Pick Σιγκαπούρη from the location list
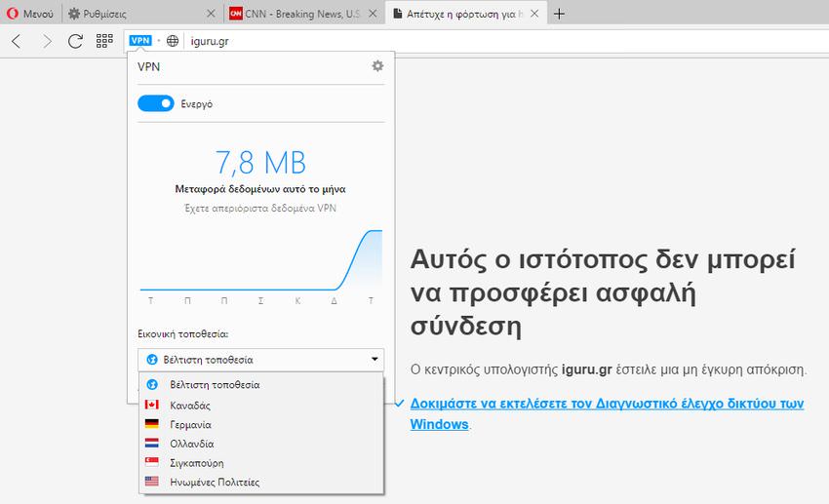The width and height of the screenshot is (829, 504). (x=195, y=463)
